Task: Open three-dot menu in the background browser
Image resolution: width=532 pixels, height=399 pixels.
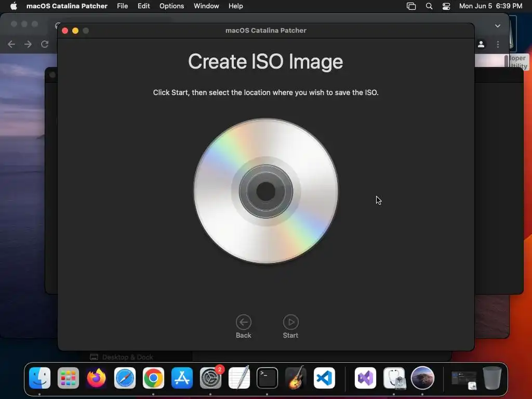Action: [498, 44]
